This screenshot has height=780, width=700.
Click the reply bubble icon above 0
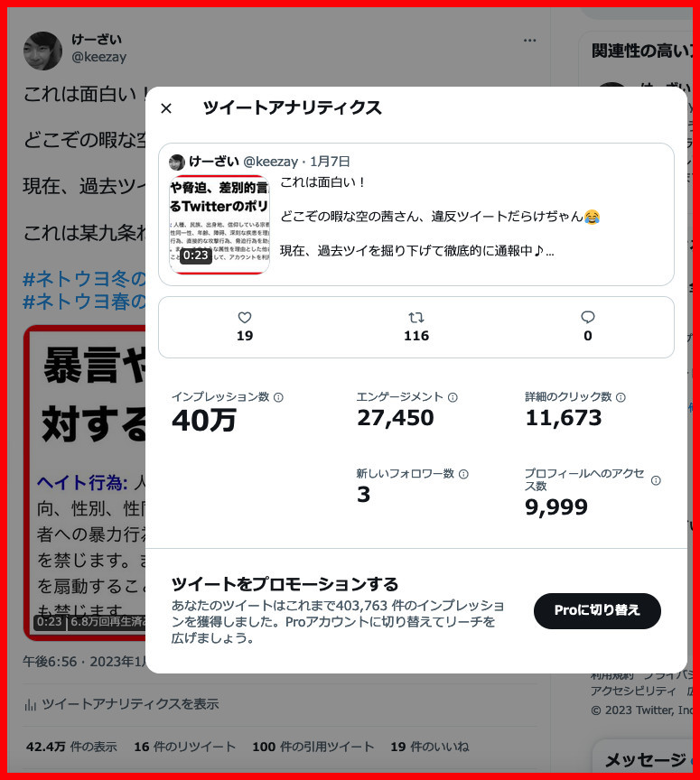click(587, 318)
